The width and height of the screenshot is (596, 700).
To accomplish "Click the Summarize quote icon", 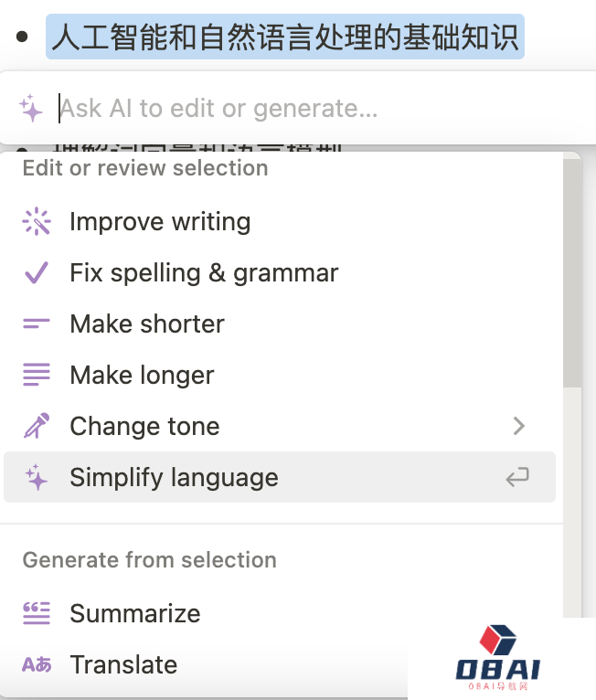I will point(37,614).
